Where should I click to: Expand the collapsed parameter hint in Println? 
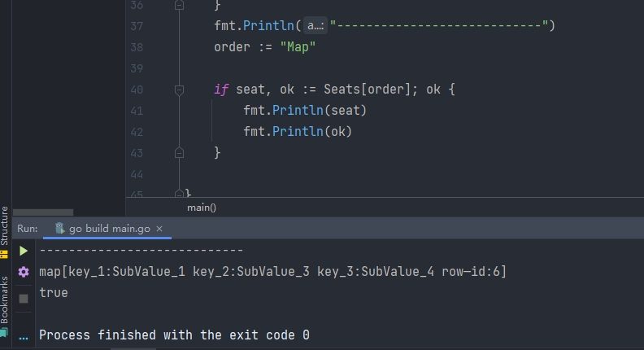315,26
